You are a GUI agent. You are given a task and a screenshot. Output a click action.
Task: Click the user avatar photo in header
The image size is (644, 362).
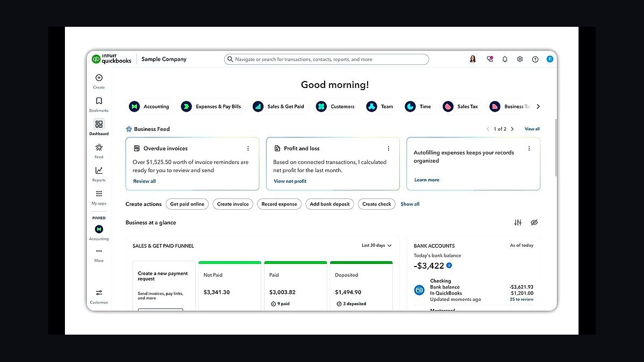pos(473,59)
